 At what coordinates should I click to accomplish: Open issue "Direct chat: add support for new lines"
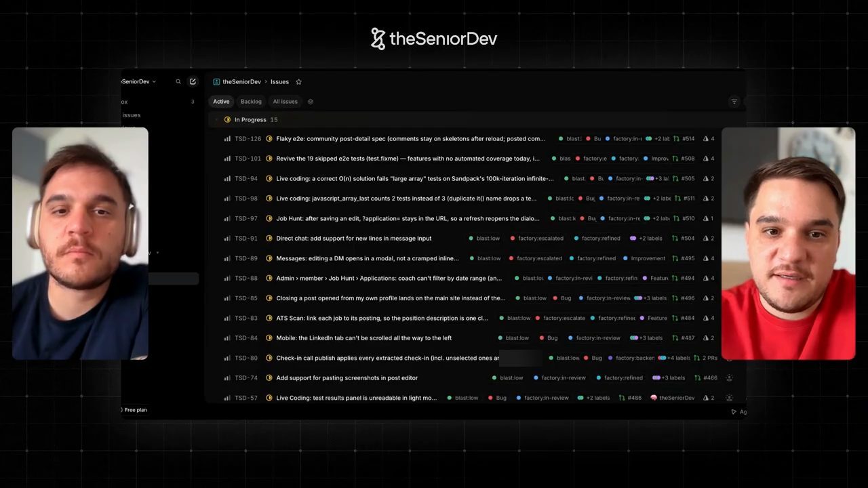point(354,239)
